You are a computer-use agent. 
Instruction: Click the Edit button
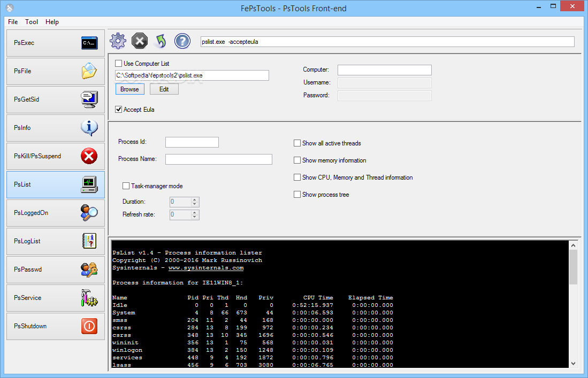coord(164,89)
